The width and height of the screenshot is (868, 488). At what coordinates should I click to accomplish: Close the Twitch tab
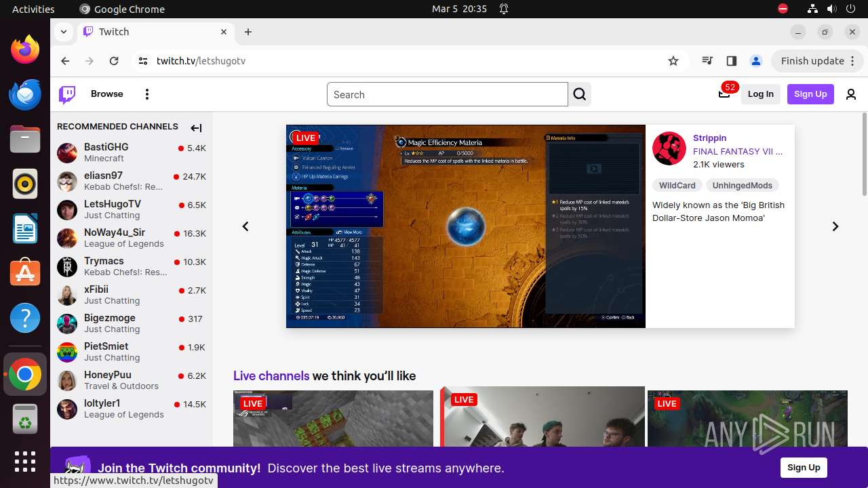[x=224, y=32]
